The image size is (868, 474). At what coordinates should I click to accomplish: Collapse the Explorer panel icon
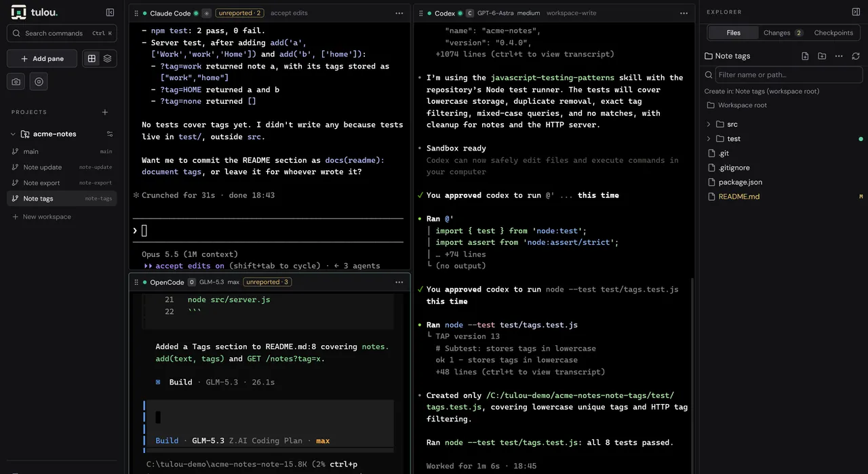click(x=856, y=12)
